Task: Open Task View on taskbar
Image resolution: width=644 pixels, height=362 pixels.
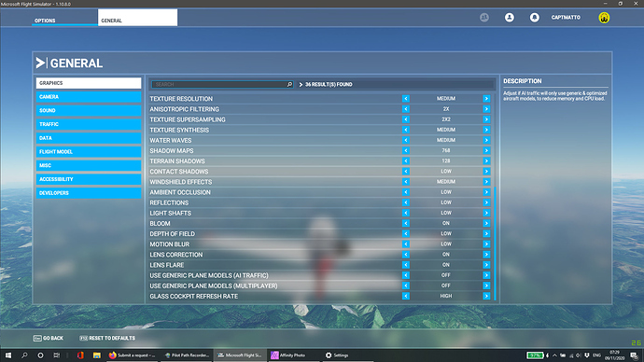Action: pyautogui.click(x=56, y=355)
